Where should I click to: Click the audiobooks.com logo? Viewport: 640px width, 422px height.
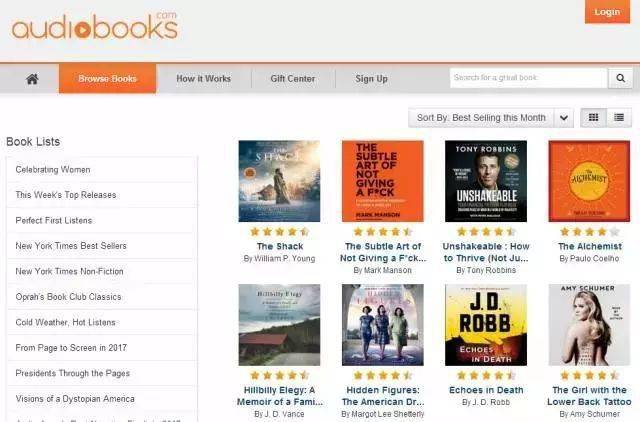coord(94,26)
